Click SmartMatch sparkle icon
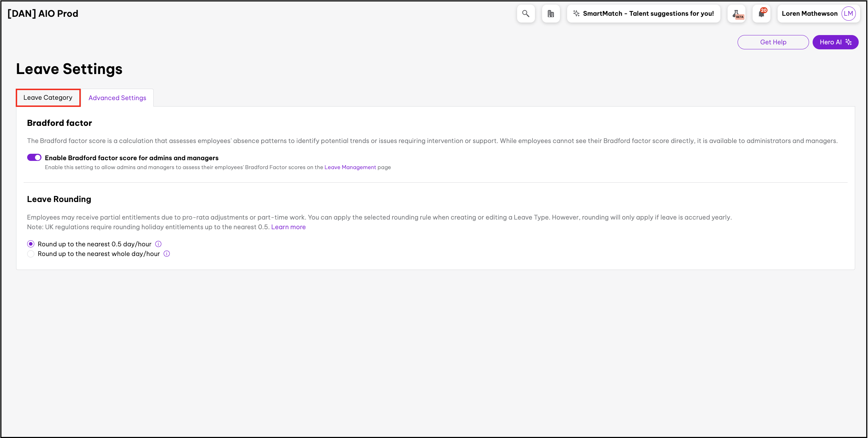The image size is (868, 438). (x=576, y=14)
